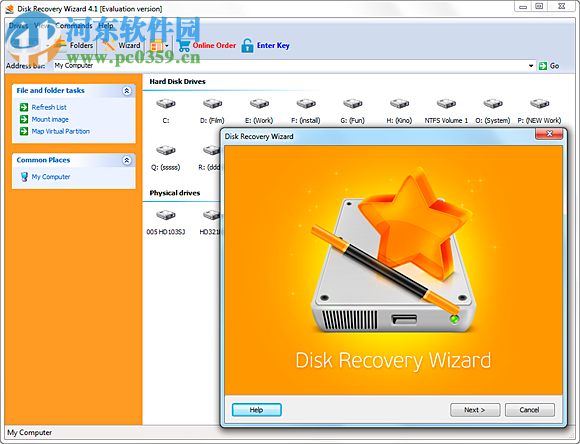
Task: Click the view layout toolbar icon
Action: click(x=156, y=46)
